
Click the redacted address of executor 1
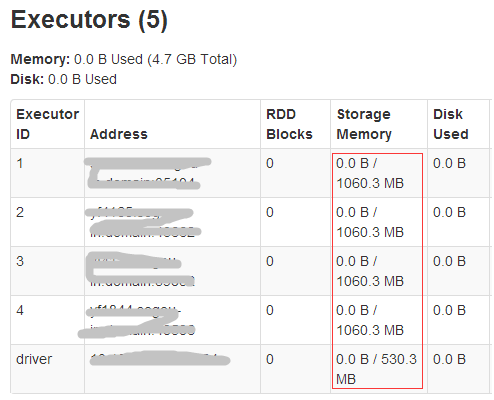(147, 173)
